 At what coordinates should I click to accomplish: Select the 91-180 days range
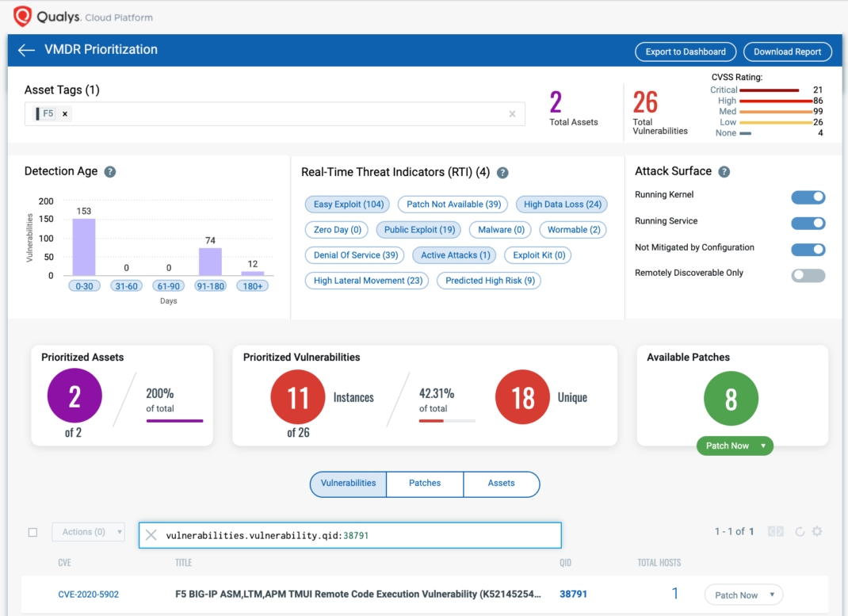210,286
